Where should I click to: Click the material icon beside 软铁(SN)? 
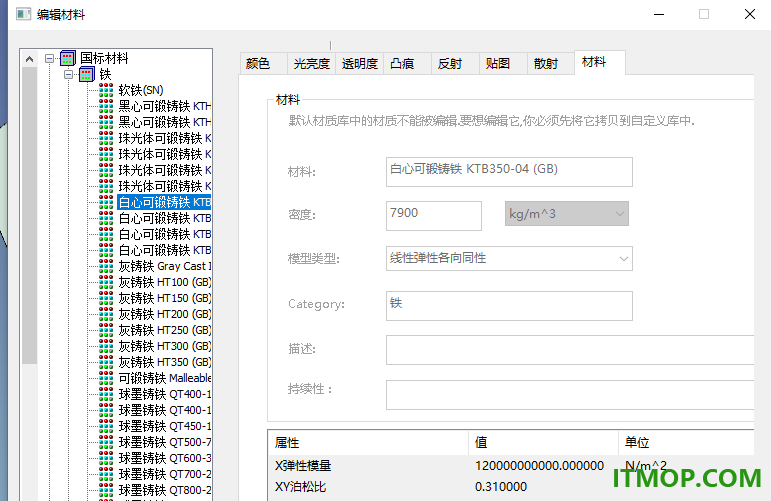106,90
